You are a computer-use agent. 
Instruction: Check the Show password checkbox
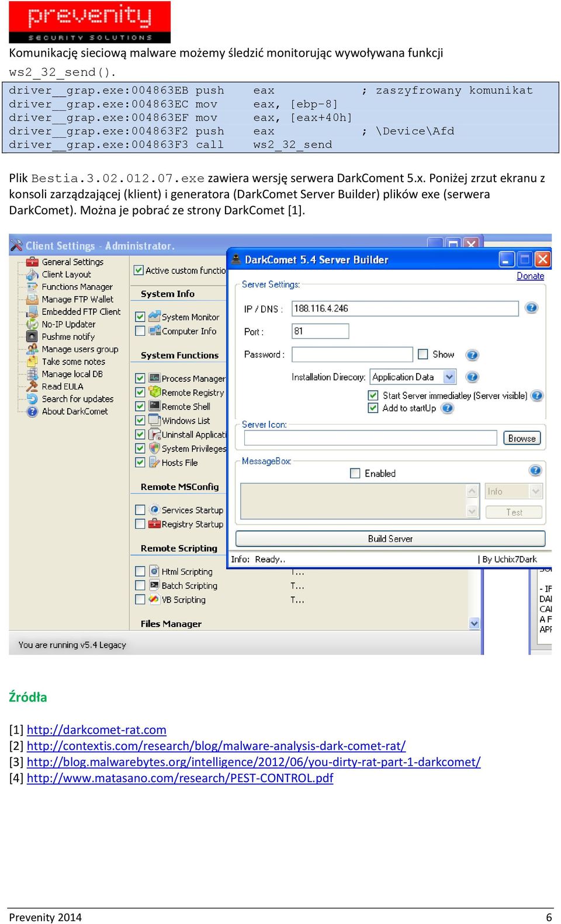[x=423, y=354]
